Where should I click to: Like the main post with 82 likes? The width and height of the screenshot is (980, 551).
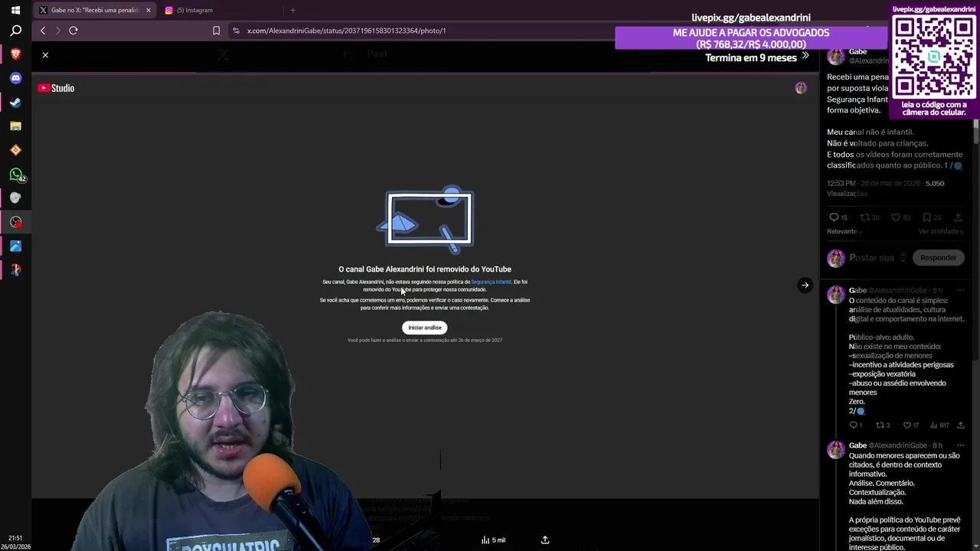pos(900,217)
